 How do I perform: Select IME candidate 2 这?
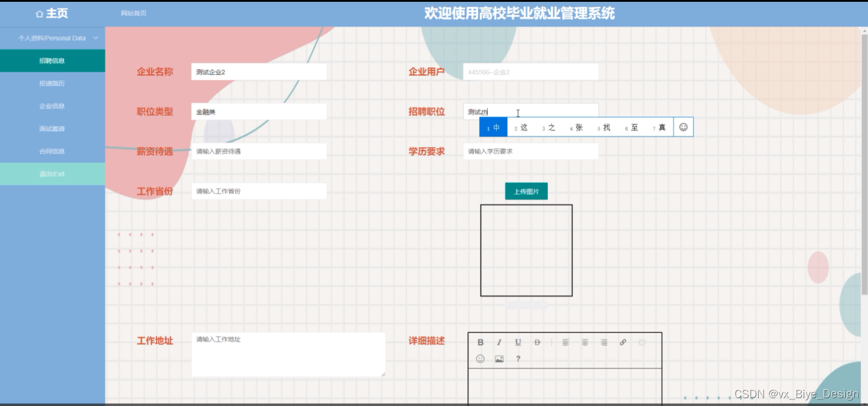[x=521, y=127]
